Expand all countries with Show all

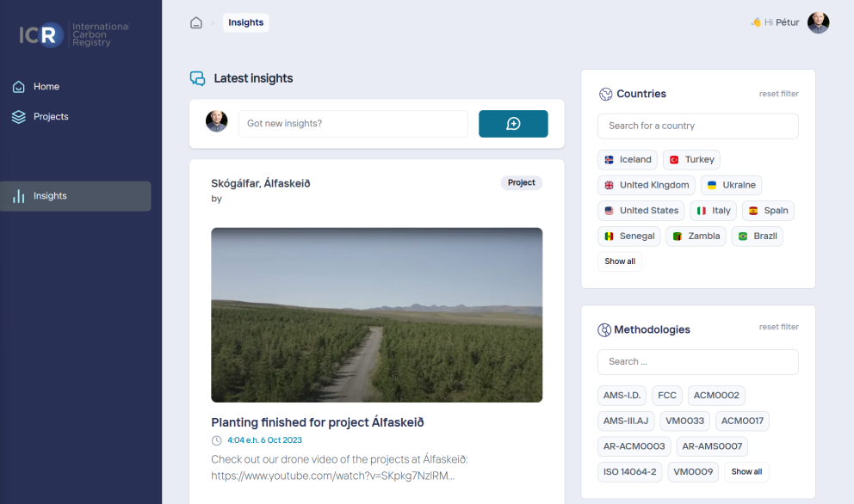pyautogui.click(x=620, y=261)
